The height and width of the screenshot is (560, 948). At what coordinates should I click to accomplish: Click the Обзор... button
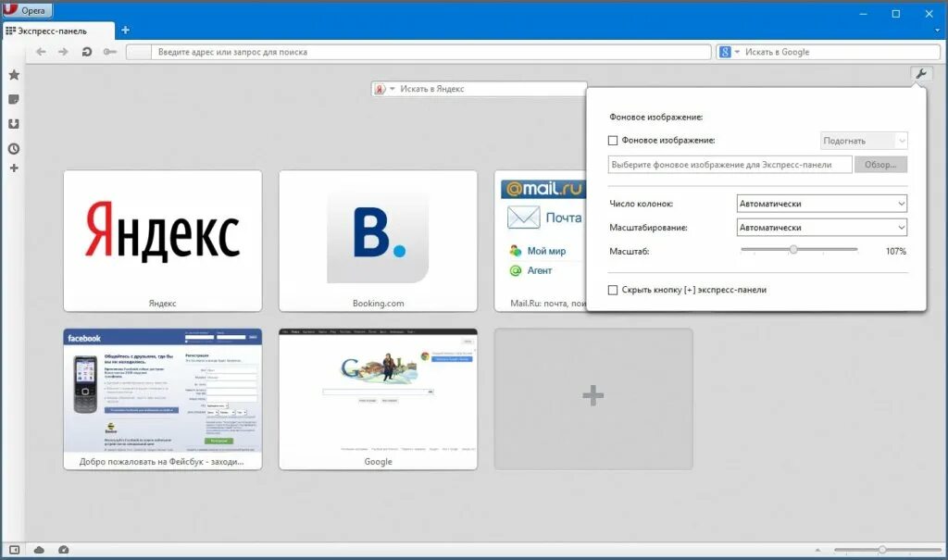pos(880,165)
